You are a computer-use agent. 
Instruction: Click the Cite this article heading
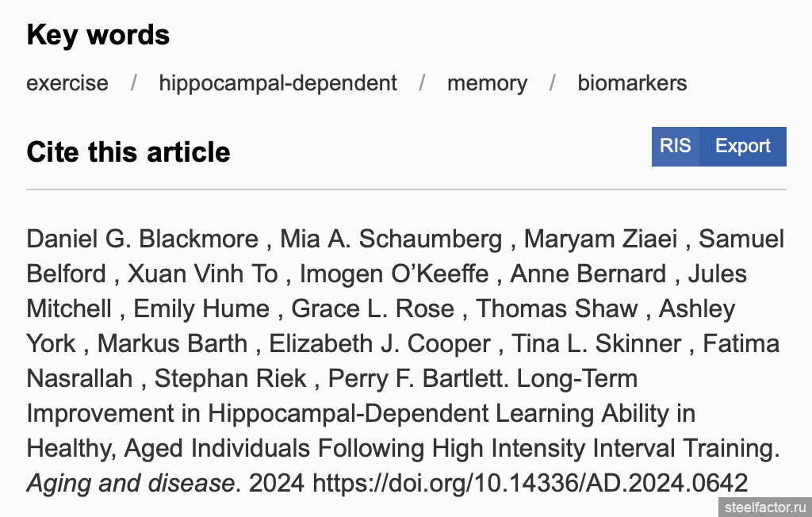(x=128, y=152)
